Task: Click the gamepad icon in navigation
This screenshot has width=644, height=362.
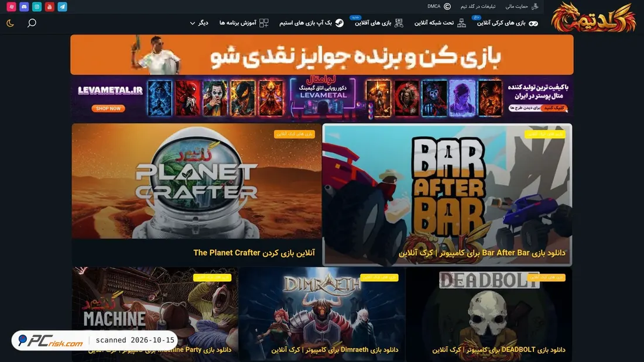Action: click(533, 23)
